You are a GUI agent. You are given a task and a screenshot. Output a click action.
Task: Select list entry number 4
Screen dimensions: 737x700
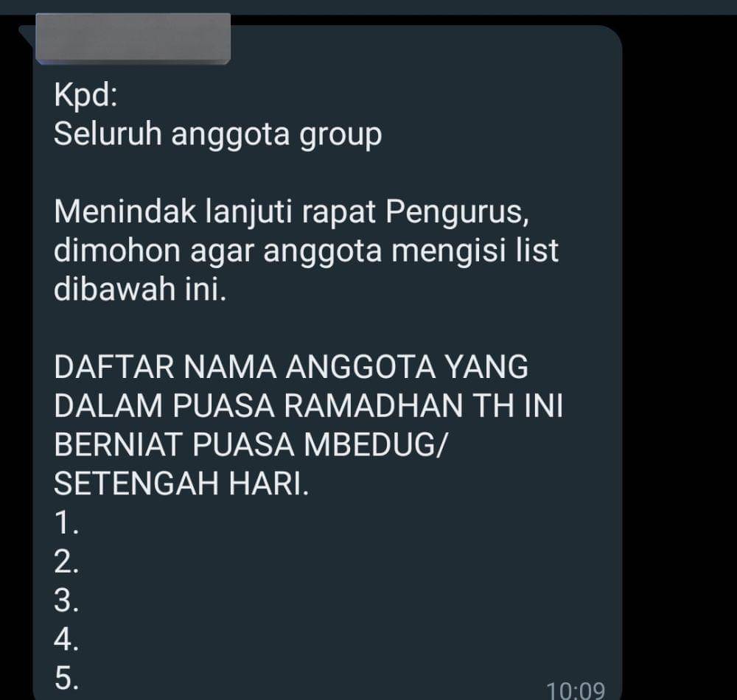(66, 640)
